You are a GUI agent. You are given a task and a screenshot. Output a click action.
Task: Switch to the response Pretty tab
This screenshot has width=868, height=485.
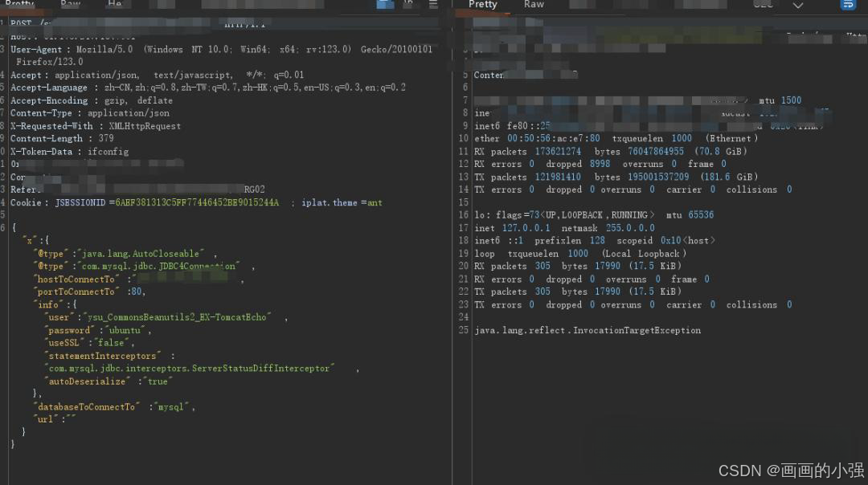pyautogui.click(x=483, y=5)
